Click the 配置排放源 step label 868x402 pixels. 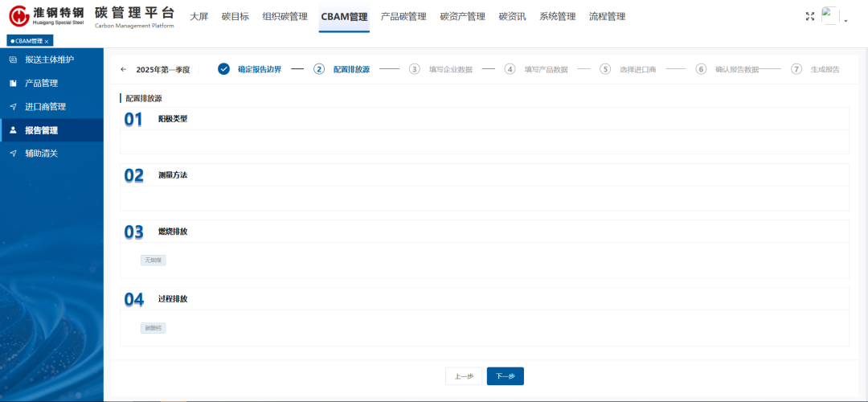(x=351, y=69)
